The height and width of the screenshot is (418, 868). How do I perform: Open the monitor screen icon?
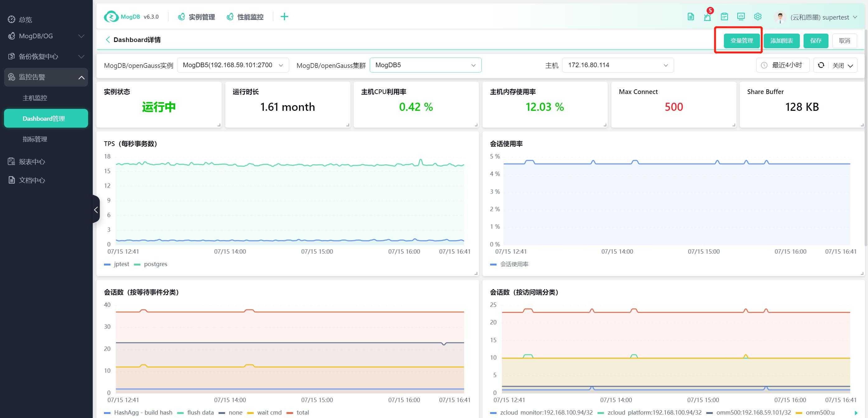point(741,16)
